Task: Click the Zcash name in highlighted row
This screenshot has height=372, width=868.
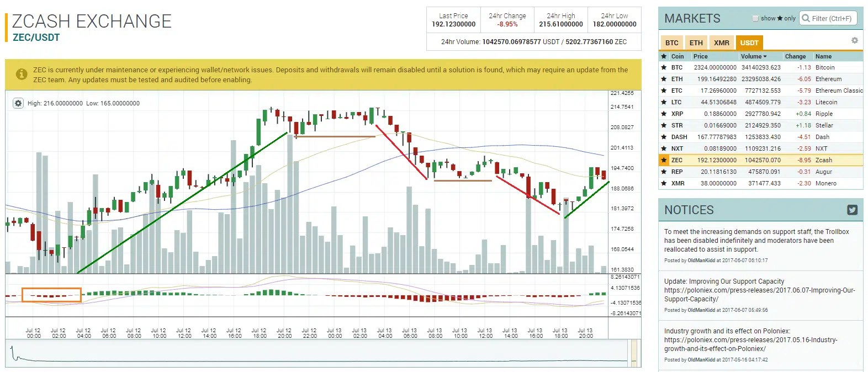Action: 824,160
